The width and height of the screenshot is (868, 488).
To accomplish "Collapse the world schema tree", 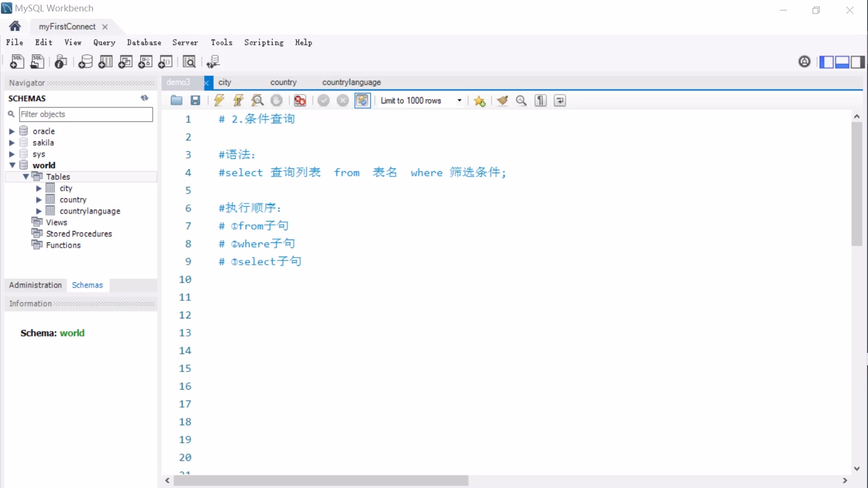I will [12, 165].
